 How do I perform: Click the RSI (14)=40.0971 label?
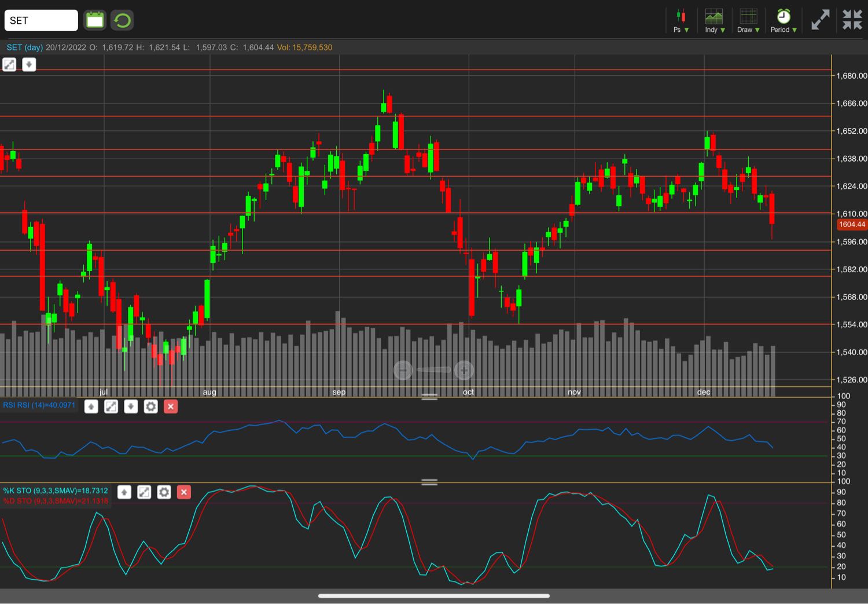[x=39, y=405]
